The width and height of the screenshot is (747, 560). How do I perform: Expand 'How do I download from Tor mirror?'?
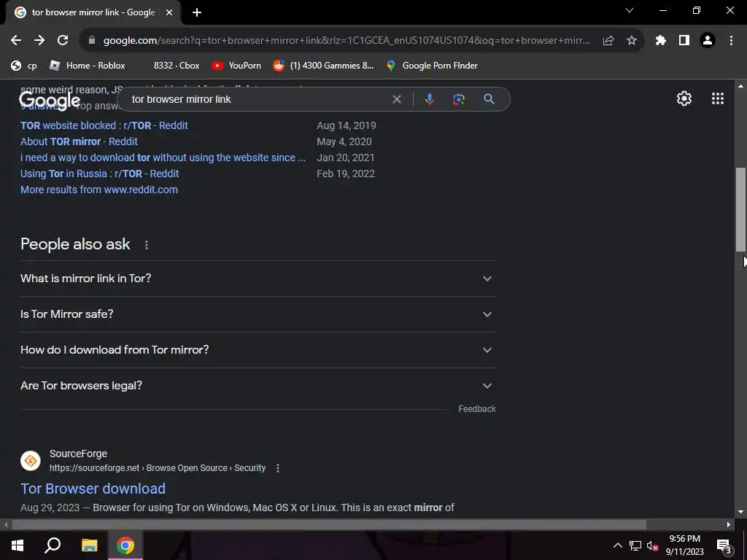pyautogui.click(x=258, y=350)
